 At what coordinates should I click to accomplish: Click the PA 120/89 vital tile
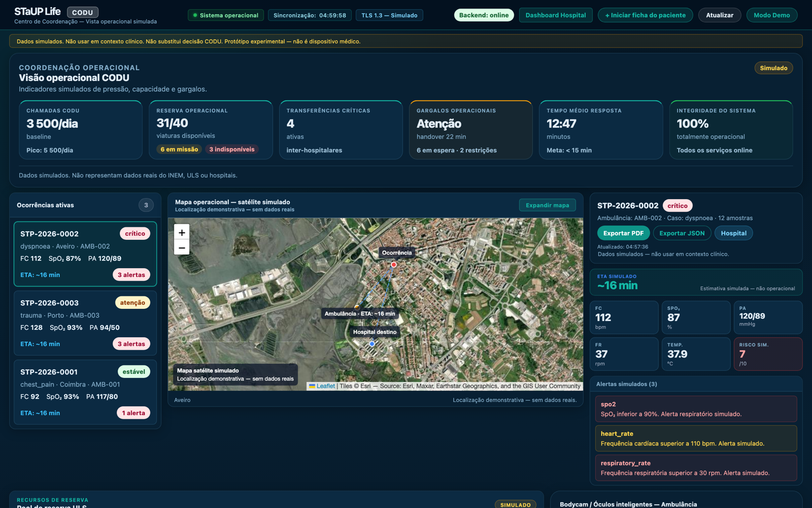(768, 317)
